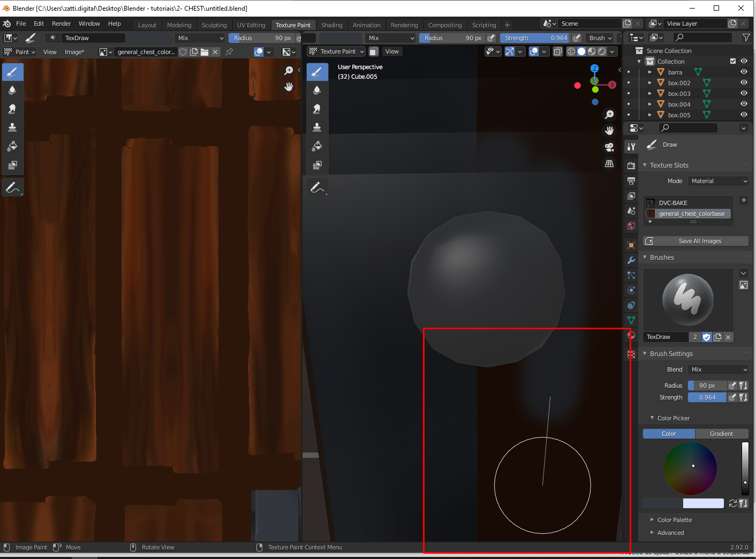Switch the color picker to Gradient
This screenshot has width=756, height=559.
click(x=721, y=434)
